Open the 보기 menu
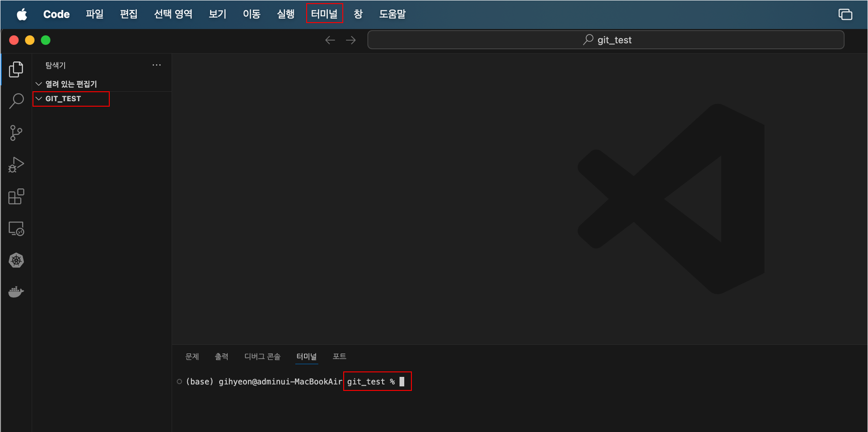The height and width of the screenshot is (432, 868). pos(218,14)
